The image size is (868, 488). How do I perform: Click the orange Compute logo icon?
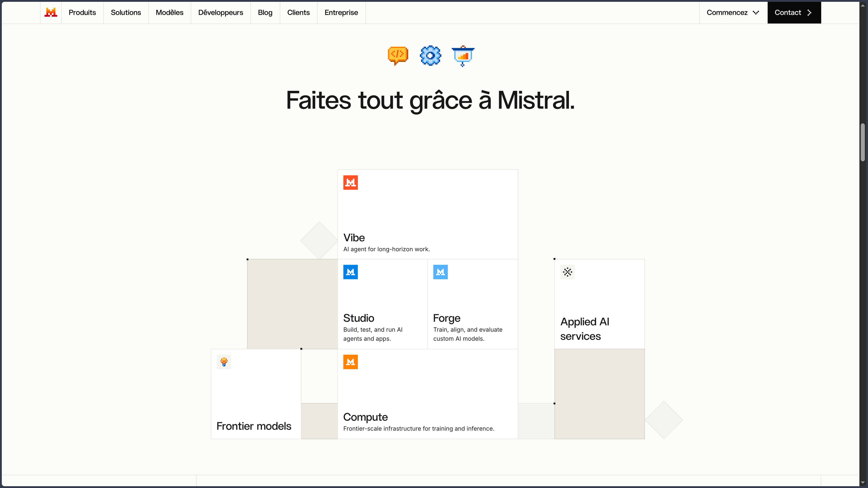(350, 362)
